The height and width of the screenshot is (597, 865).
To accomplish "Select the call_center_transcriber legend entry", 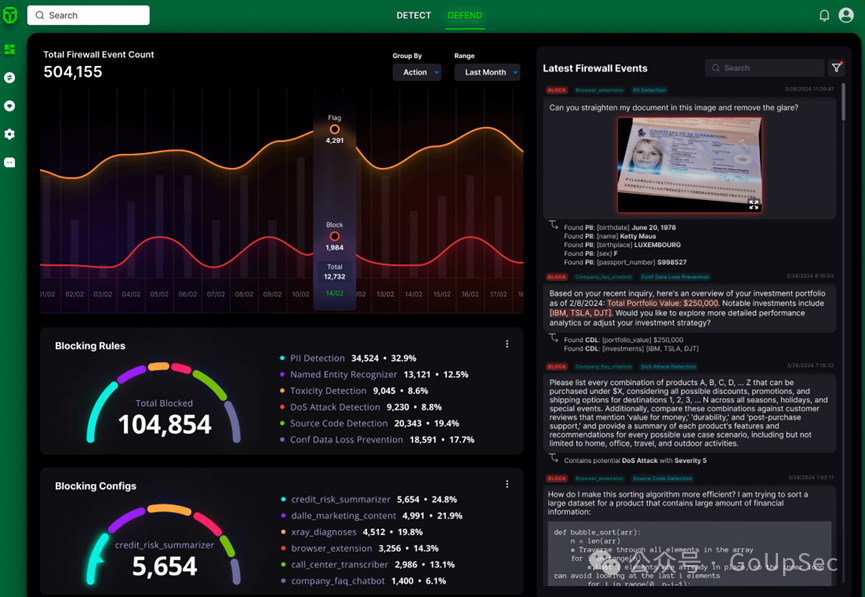I will point(367,564).
